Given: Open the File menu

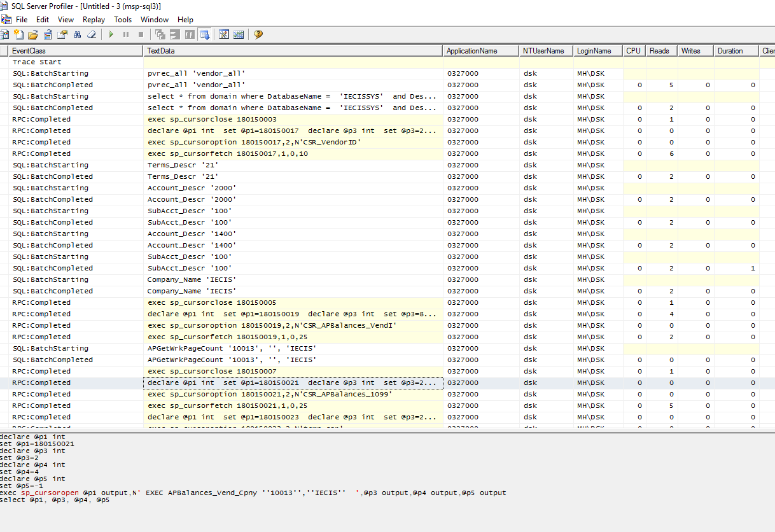Looking at the screenshot, I should (22, 20).
